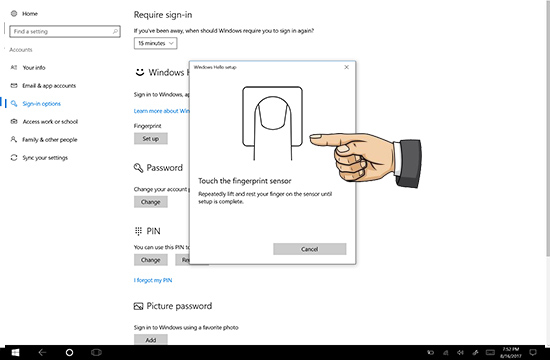Click the Sign-in options key icon
The height and width of the screenshot is (360, 550).
14,104
